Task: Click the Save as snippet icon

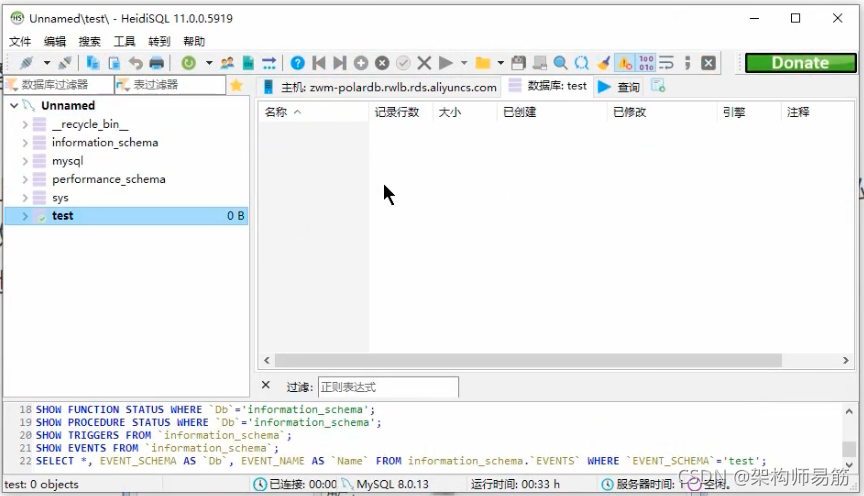Action: pos(539,63)
